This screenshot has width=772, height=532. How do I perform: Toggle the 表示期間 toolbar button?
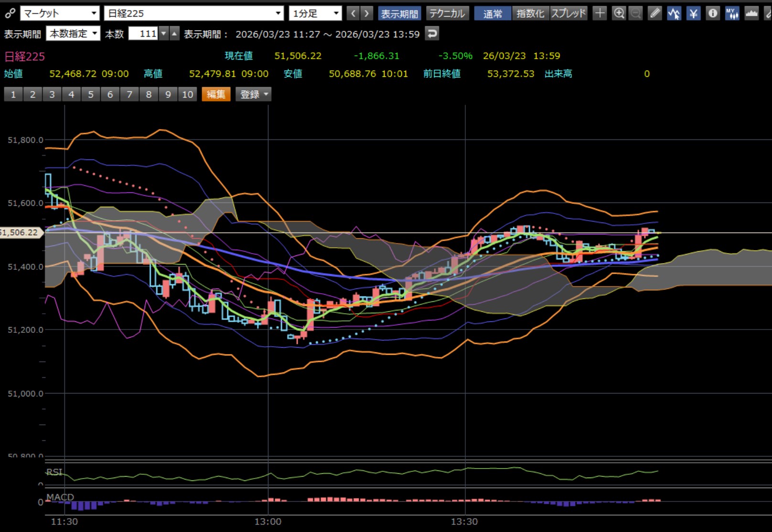(x=399, y=13)
